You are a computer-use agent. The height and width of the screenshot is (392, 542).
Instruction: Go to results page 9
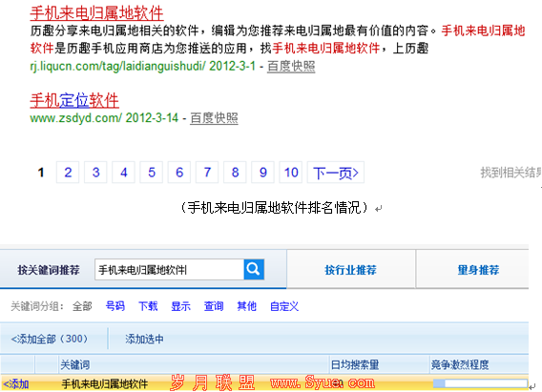[x=262, y=173]
